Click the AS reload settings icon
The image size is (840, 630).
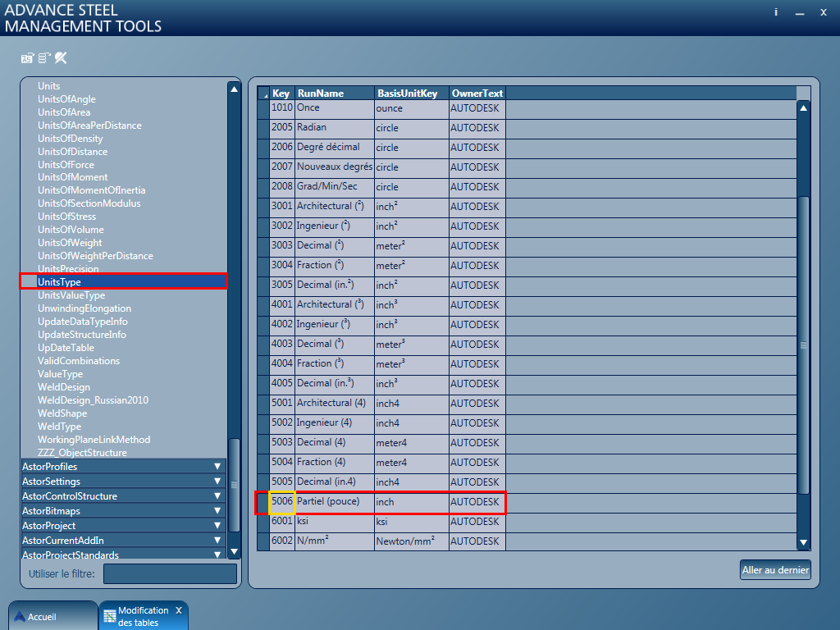coord(27,58)
